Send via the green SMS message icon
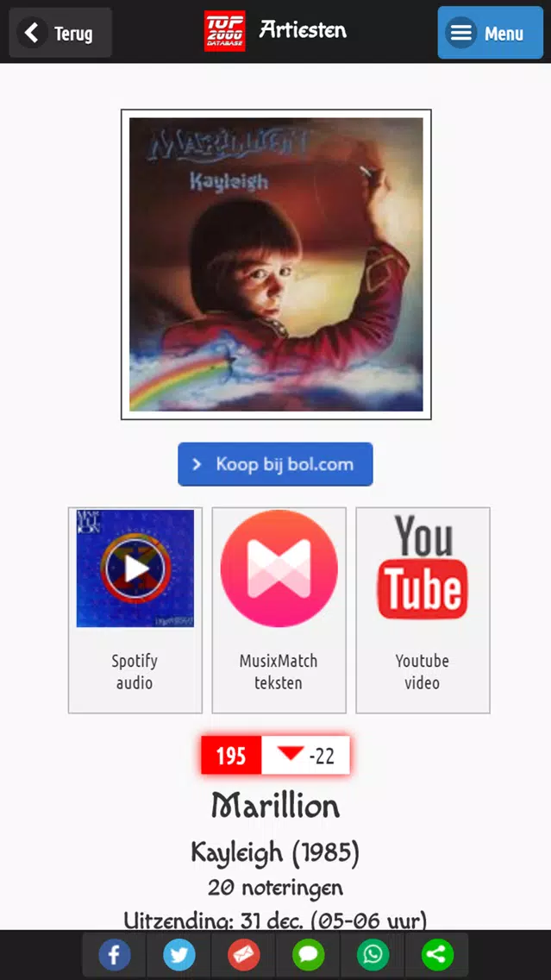This screenshot has width=551, height=980. point(308,955)
